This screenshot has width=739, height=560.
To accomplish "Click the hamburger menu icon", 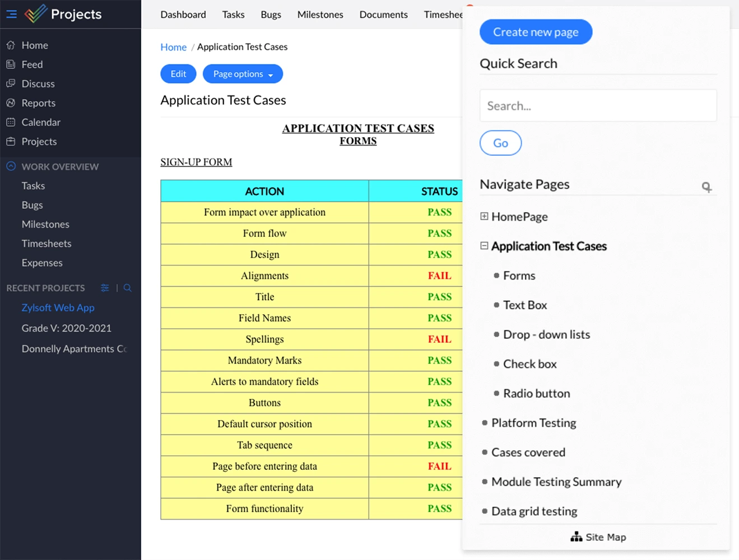I will tap(11, 14).
